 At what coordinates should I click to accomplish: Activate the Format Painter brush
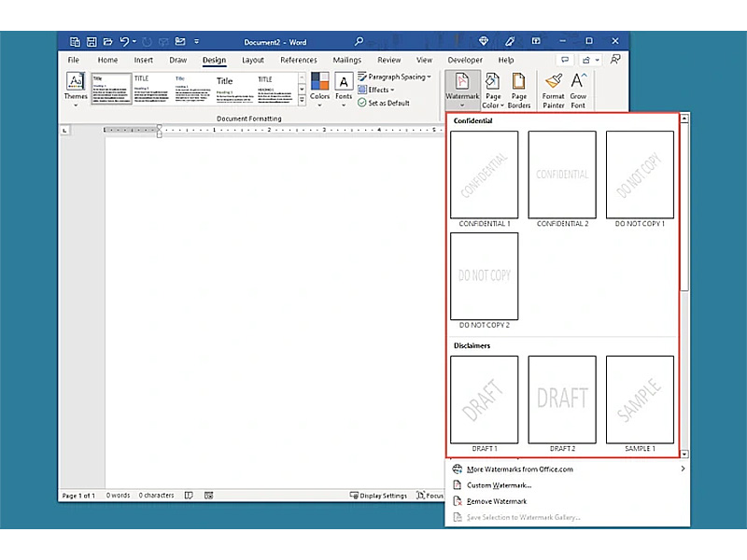[x=553, y=90]
